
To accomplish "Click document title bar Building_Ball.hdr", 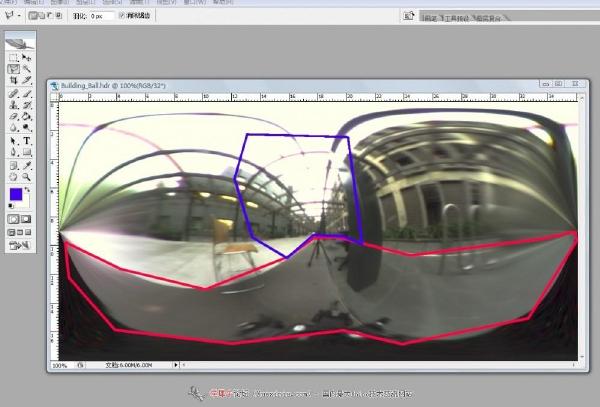I will [113, 86].
